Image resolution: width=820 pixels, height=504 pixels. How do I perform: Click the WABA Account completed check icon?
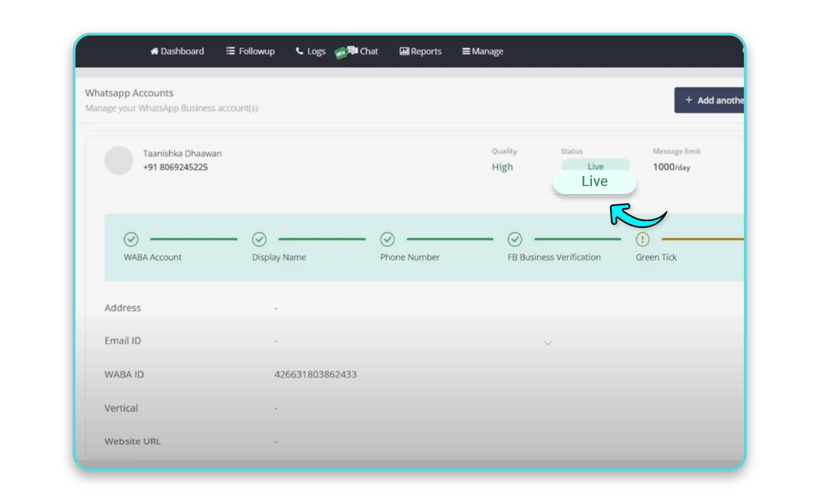(x=131, y=239)
